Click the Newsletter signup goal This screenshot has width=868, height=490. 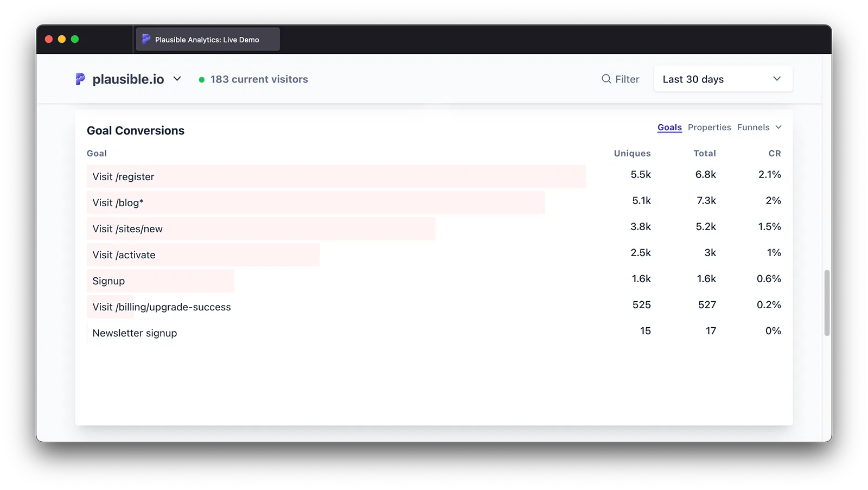click(135, 333)
